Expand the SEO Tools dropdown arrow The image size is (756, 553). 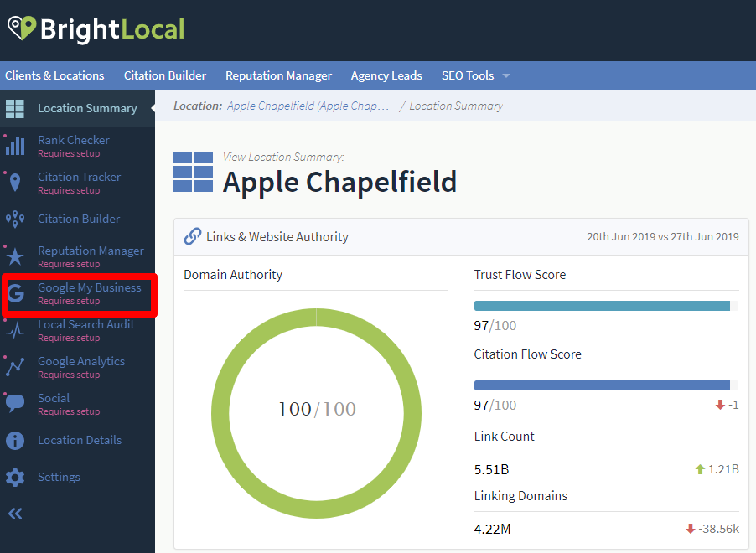click(505, 75)
